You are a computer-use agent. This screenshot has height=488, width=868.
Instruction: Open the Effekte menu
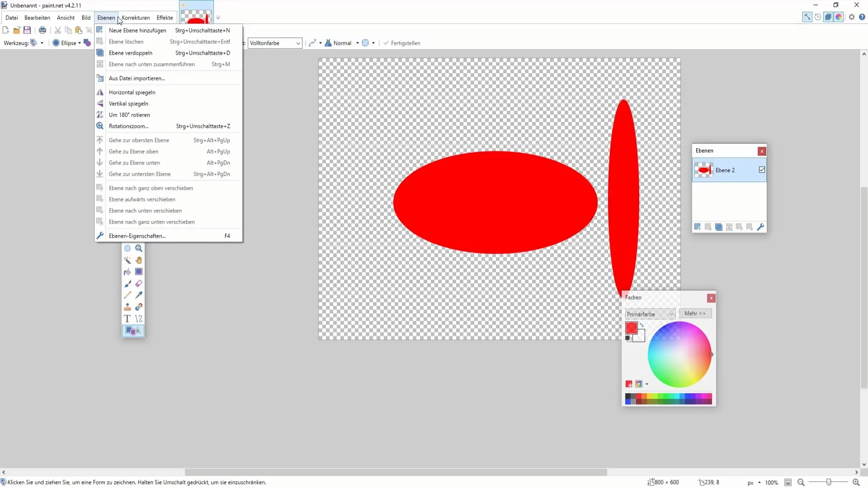pyautogui.click(x=165, y=18)
